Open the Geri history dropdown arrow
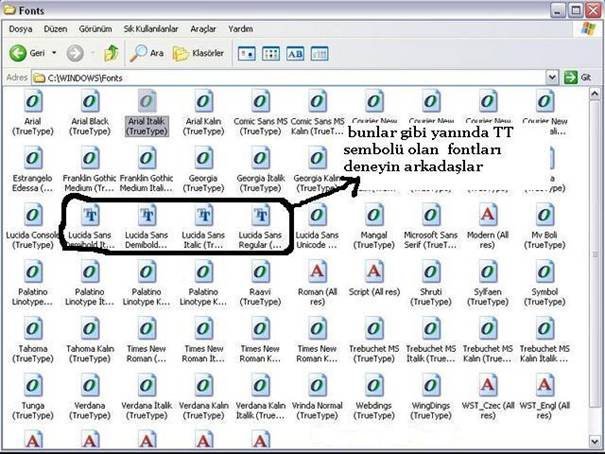The width and height of the screenshot is (605, 454). [x=55, y=53]
